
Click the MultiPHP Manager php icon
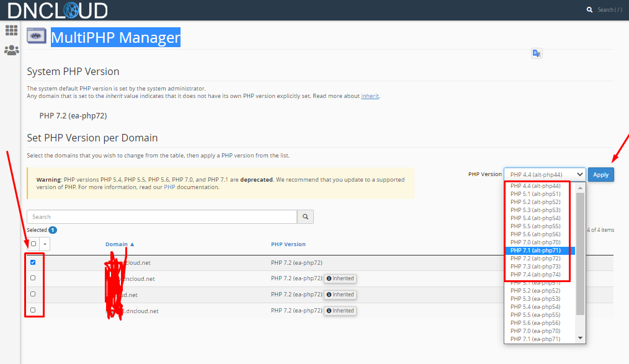[x=37, y=36]
